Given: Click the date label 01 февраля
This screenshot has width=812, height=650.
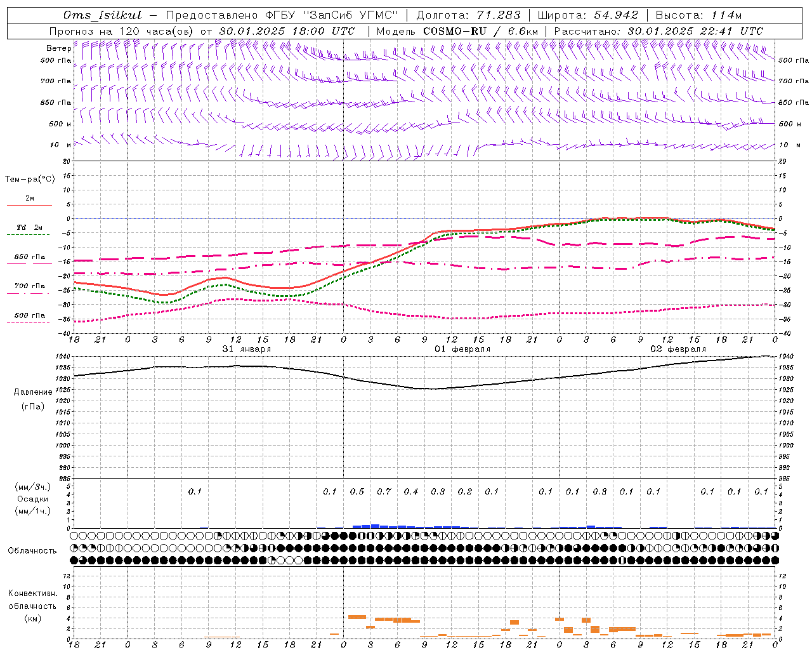Looking at the screenshot, I should [462, 349].
